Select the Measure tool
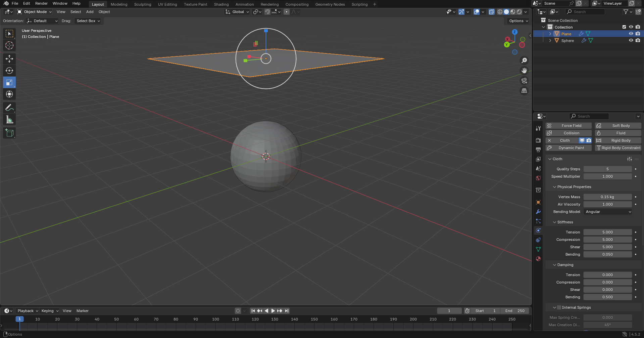 click(9, 119)
